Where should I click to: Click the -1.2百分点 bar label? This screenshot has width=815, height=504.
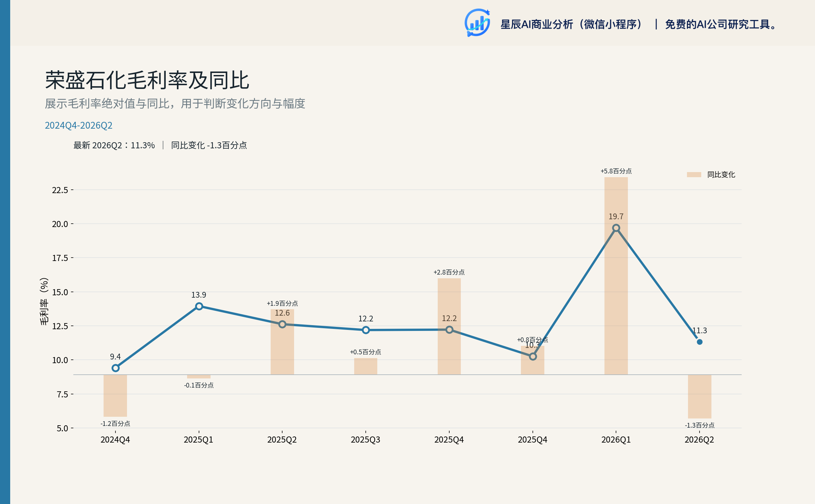click(115, 424)
